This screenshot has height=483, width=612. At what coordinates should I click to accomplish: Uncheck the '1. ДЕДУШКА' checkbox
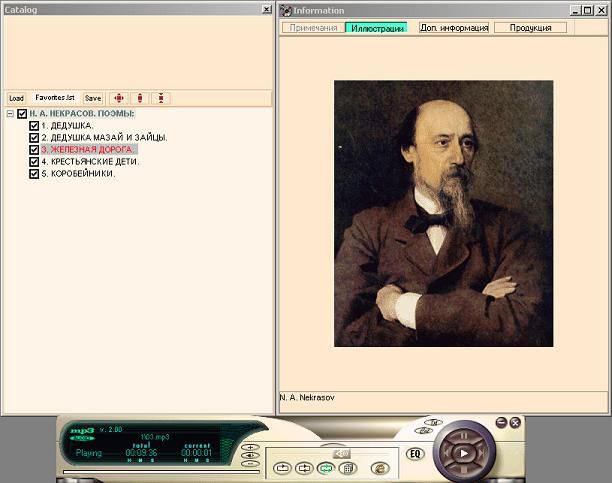34,126
